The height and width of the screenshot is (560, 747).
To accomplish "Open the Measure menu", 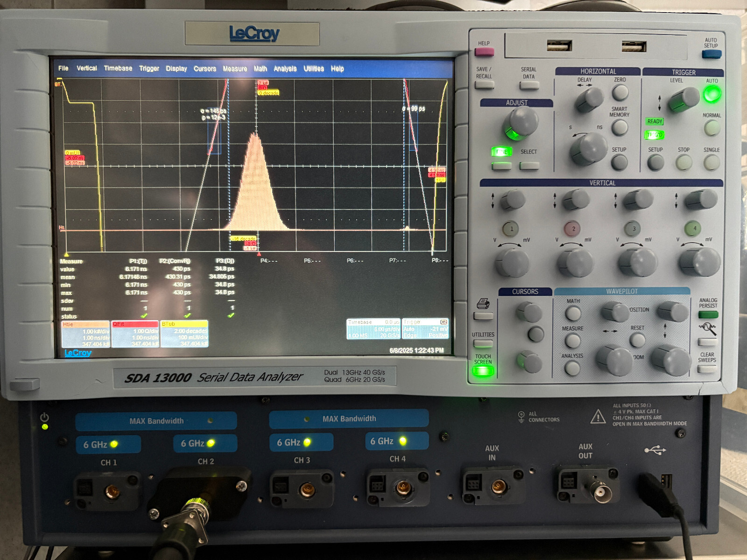I will point(235,69).
